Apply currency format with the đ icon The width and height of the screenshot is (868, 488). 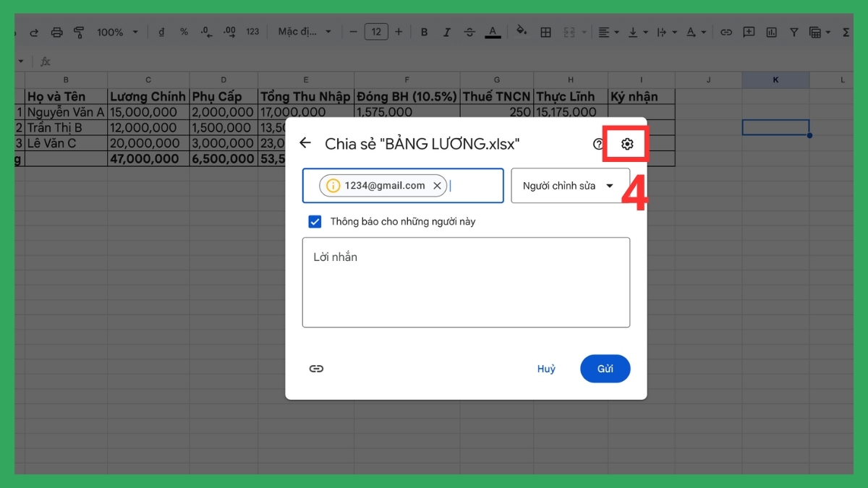coord(161,32)
